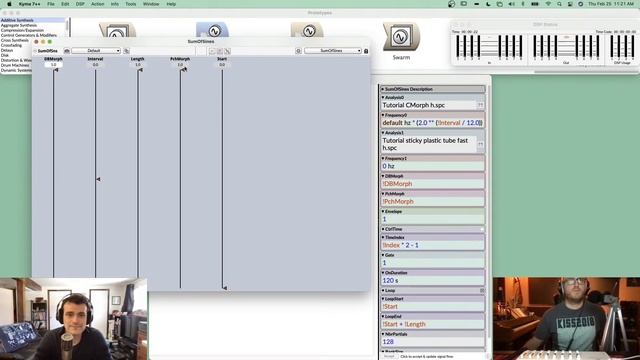Toggle the CtrlTime checkbox
This screenshot has width=640, height=360.
(x=482, y=229)
